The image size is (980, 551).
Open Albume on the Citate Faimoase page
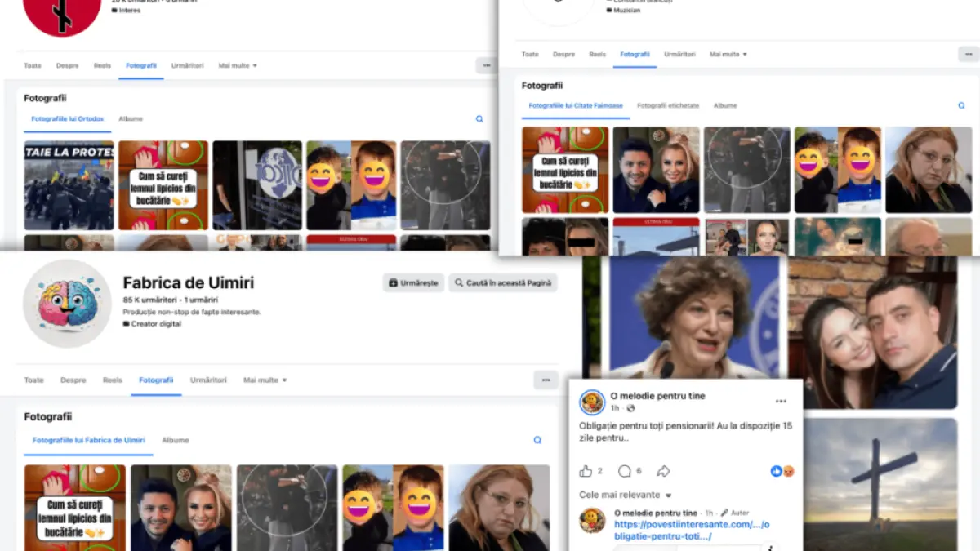(725, 106)
